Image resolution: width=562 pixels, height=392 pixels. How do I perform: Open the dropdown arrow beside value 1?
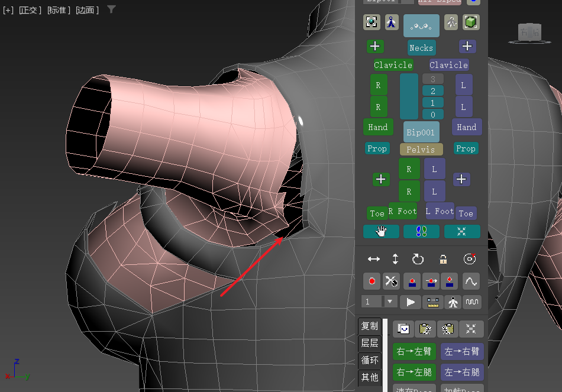pyautogui.click(x=390, y=302)
